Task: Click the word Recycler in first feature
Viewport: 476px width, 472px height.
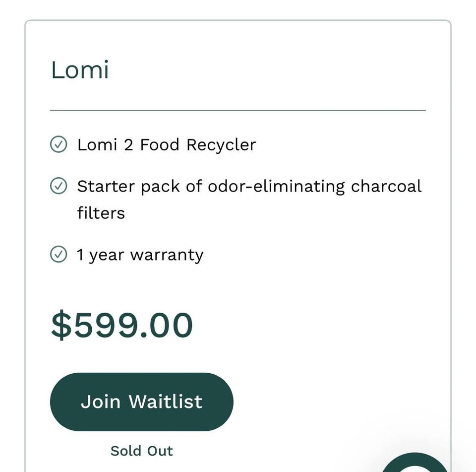Action: [221, 145]
